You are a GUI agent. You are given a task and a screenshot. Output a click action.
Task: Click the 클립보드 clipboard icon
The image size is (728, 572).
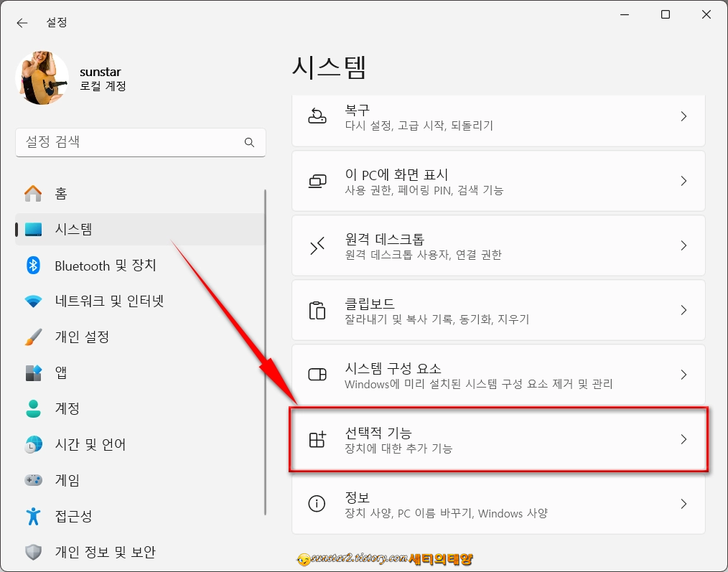click(317, 309)
